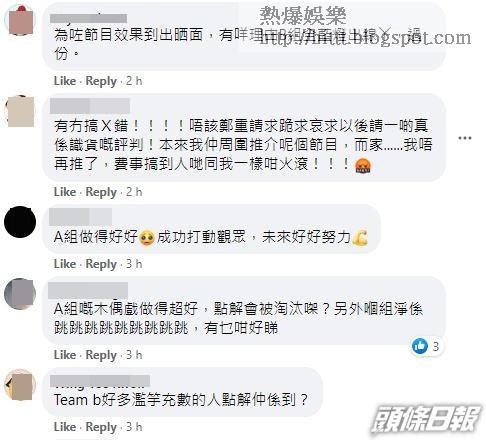Reply to the Team b comment
Screen dimensions: 486x440
(x=101, y=427)
